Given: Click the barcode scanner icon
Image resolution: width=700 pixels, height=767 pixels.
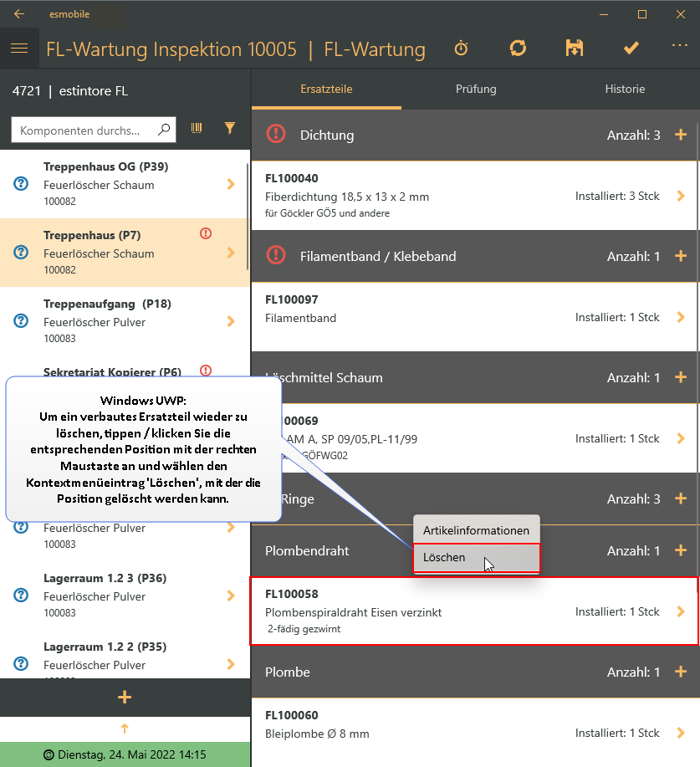Looking at the screenshot, I should 197,128.
